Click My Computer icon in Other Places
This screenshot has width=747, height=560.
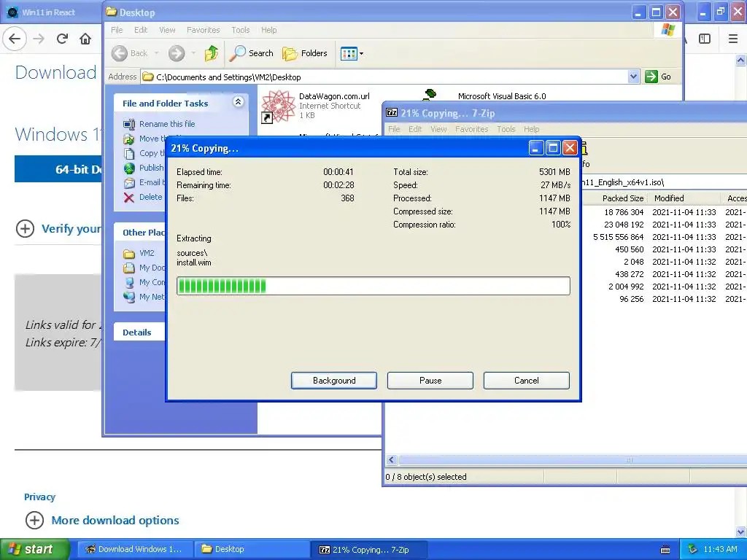(x=129, y=282)
